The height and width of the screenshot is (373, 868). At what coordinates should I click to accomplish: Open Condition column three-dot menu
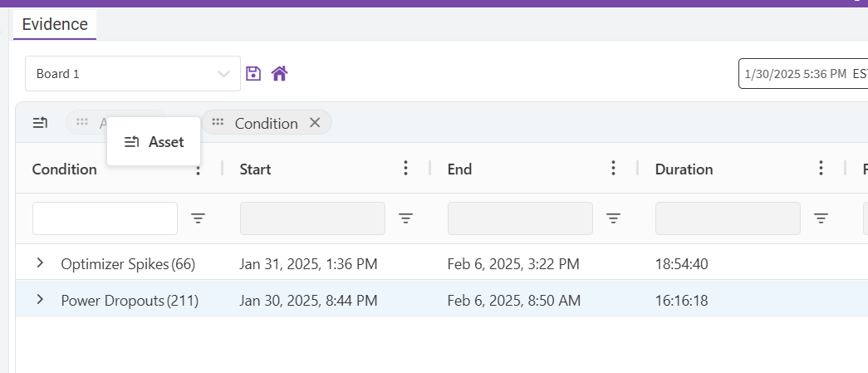tap(199, 169)
